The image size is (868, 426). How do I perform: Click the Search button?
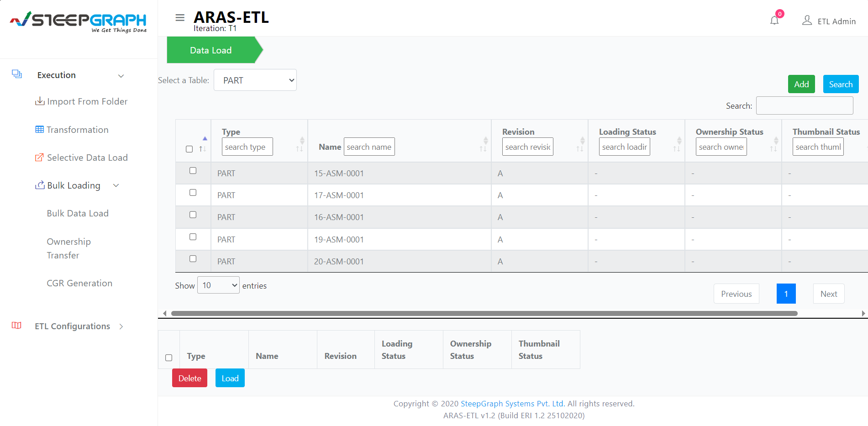coord(841,84)
